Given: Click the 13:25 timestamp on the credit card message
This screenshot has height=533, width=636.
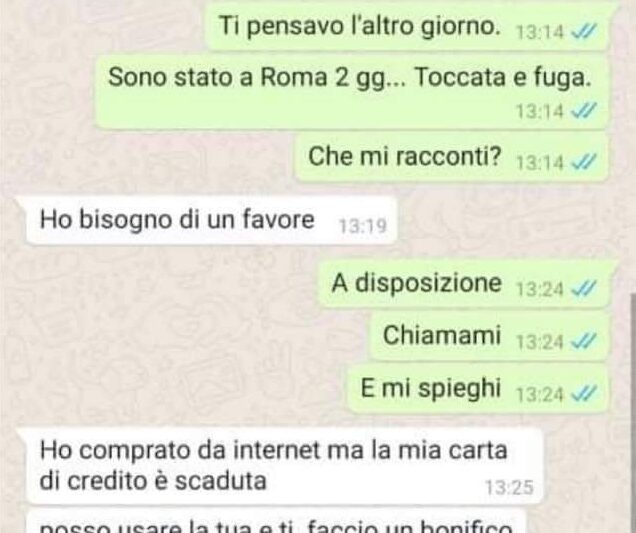Looking at the screenshot, I should 509,488.
